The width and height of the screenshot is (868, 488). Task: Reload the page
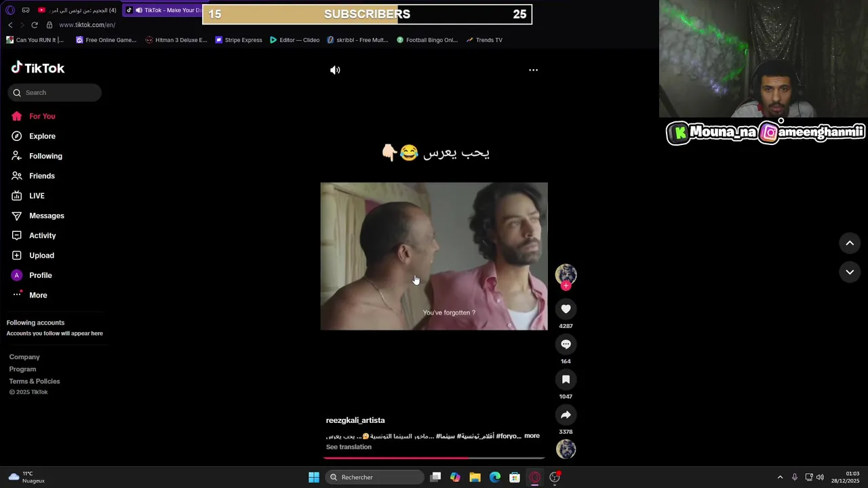coord(35,25)
